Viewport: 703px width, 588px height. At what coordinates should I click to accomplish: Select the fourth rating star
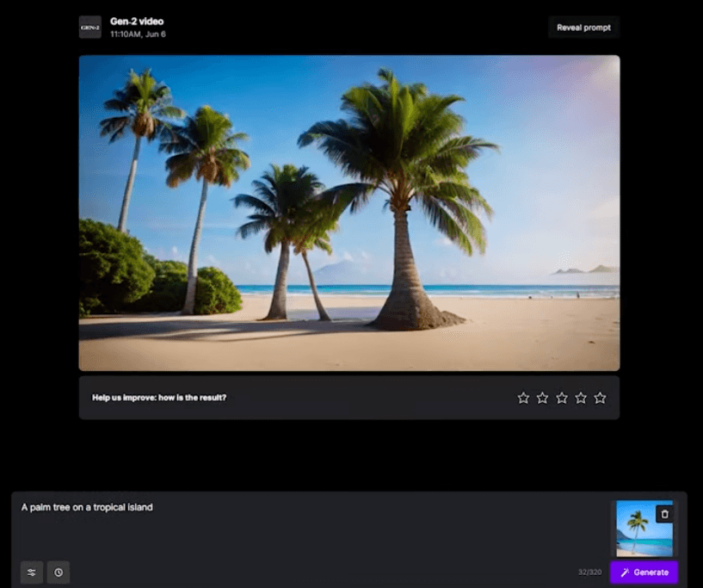pos(581,398)
